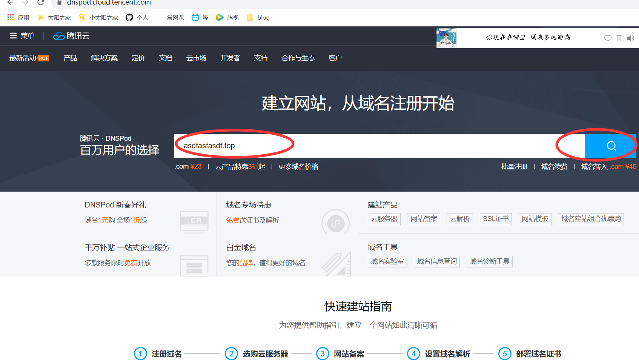Open the 合作与生态 nav item
This screenshot has height=364, width=639.
298,58
